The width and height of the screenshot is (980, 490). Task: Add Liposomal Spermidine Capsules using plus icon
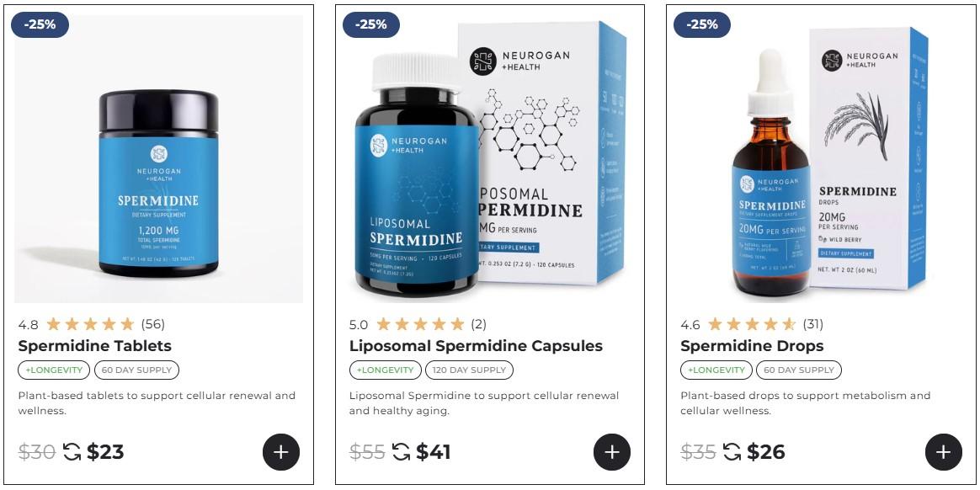612,452
